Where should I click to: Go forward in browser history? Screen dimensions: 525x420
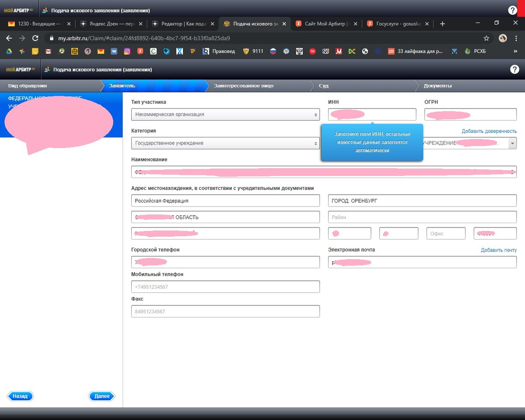22,38
